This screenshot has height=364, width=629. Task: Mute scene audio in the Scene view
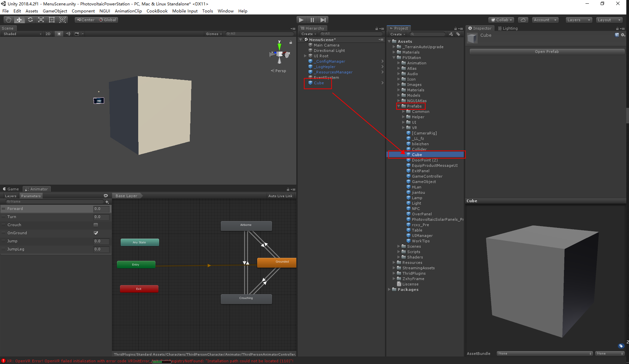click(68, 34)
